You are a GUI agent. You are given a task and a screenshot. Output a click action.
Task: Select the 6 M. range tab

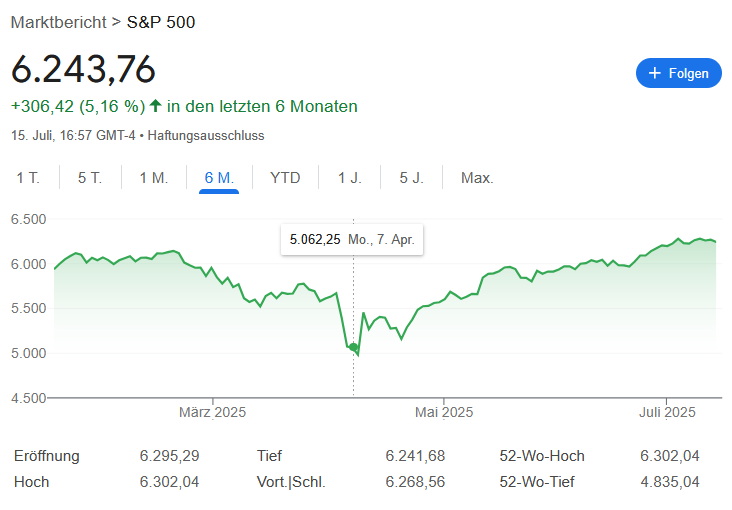click(x=219, y=178)
